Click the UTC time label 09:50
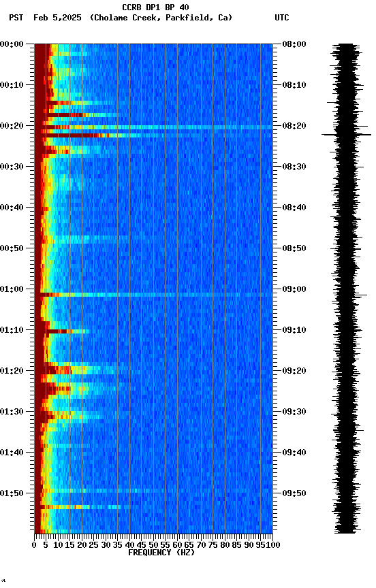This screenshot has width=376, height=588. click(294, 493)
